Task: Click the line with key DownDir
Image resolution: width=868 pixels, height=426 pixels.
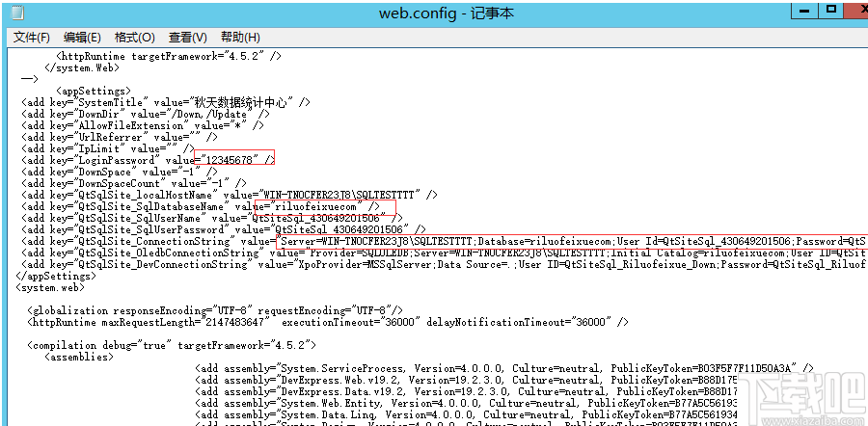Action: [x=145, y=114]
